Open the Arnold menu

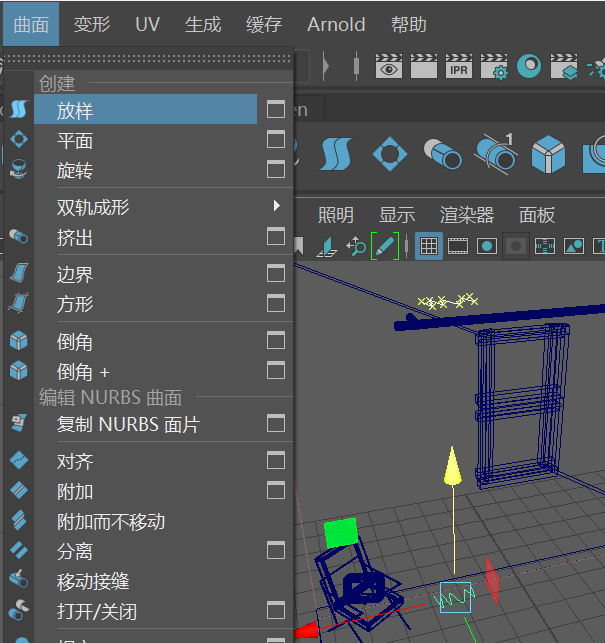(x=336, y=24)
